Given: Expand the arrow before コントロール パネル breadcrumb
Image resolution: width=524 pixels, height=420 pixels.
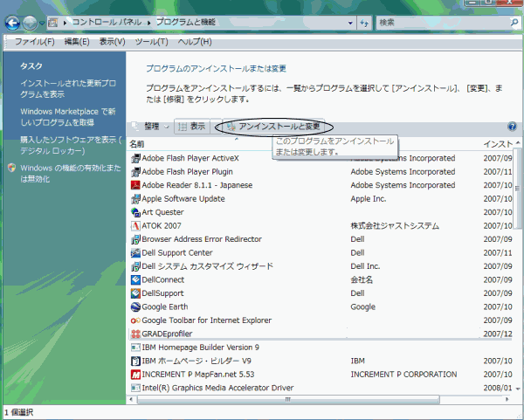Looking at the screenshot, I should coord(65,23).
